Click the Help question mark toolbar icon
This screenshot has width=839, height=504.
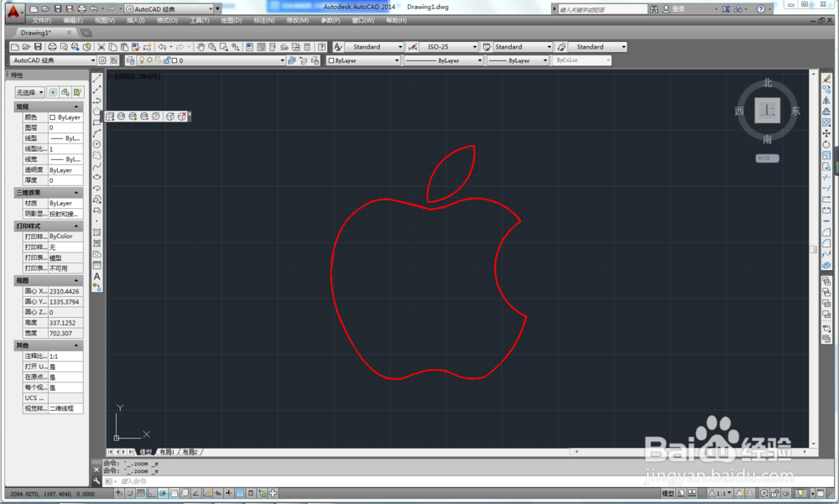(321, 47)
